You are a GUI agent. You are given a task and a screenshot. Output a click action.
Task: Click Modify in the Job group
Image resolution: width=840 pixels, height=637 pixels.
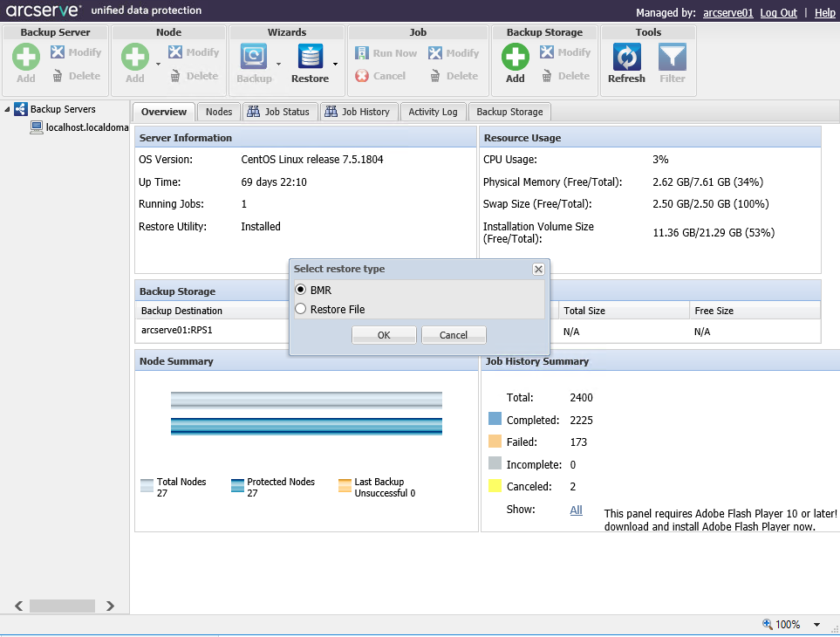pos(454,53)
